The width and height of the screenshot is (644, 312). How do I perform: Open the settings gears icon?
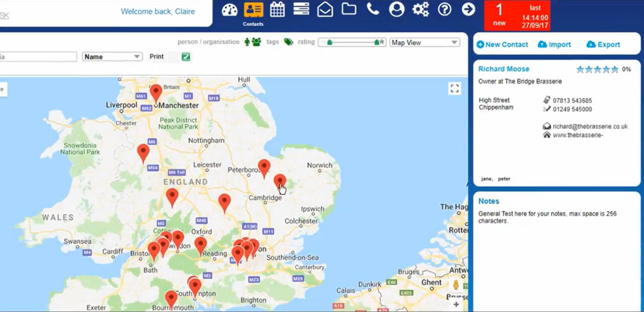pyautogui.click(x=420, y=9)
